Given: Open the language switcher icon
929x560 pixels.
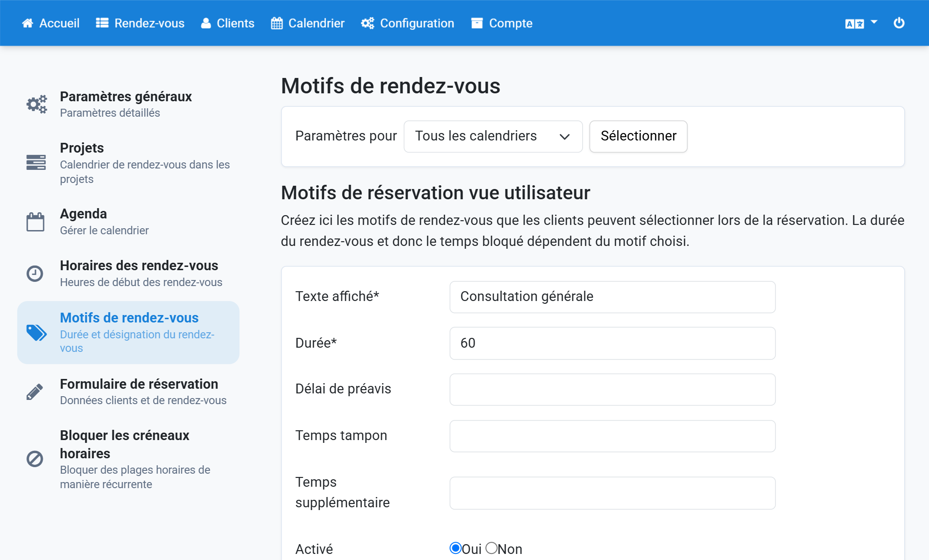Looking at the screenshot, I should click(x=854, y=24).
